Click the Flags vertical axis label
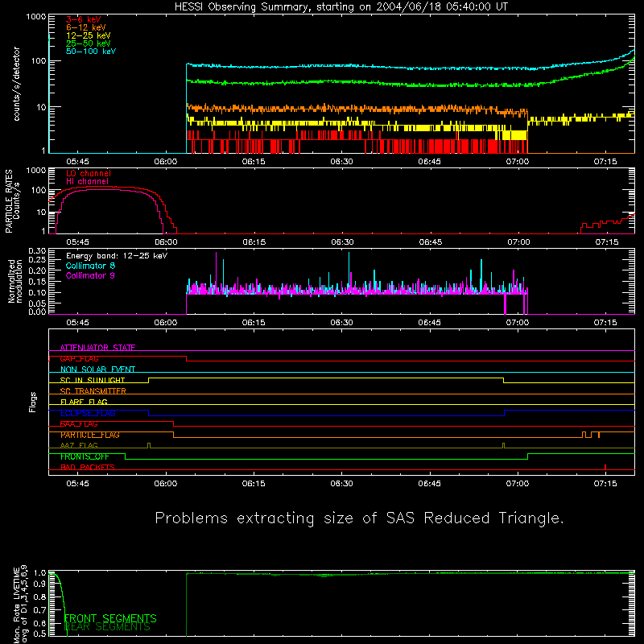The height and width of the screenshot is (644, 644). coord(33,402)
